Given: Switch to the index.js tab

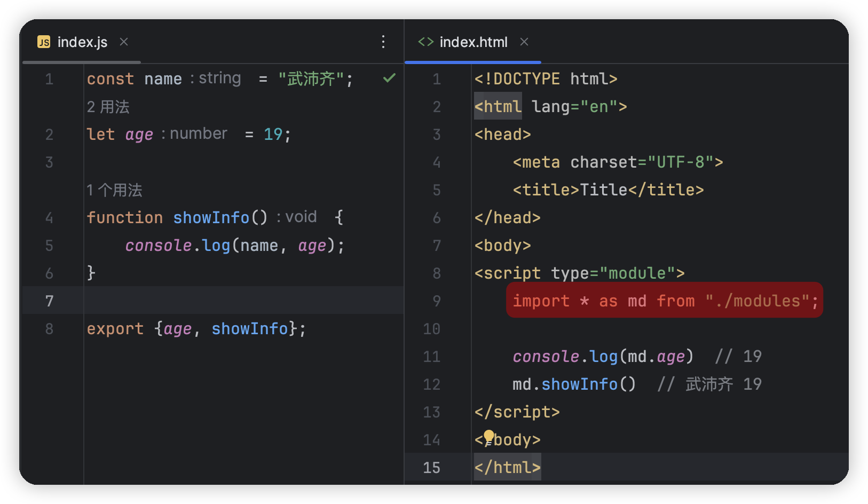Looking at the screenshot, I should point(82,42).
